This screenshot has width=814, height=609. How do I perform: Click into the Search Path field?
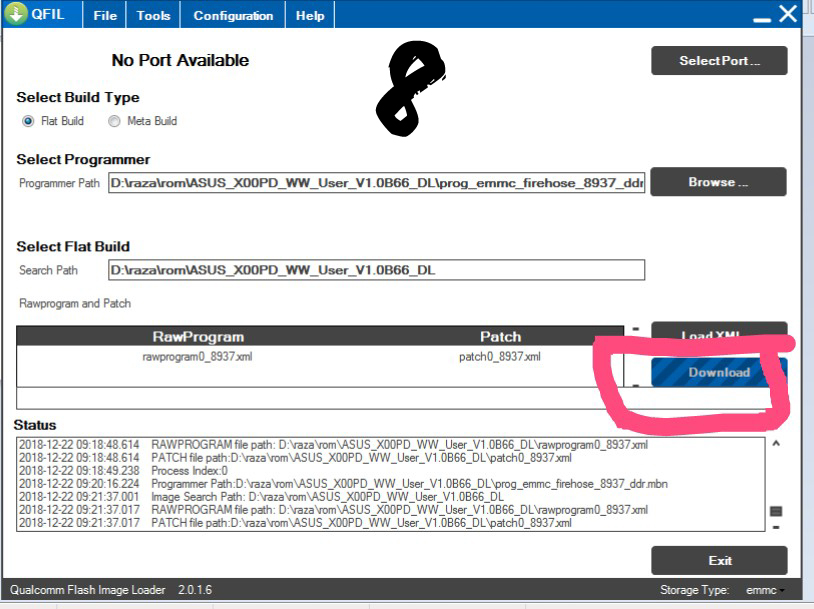[x=376, y=270]
